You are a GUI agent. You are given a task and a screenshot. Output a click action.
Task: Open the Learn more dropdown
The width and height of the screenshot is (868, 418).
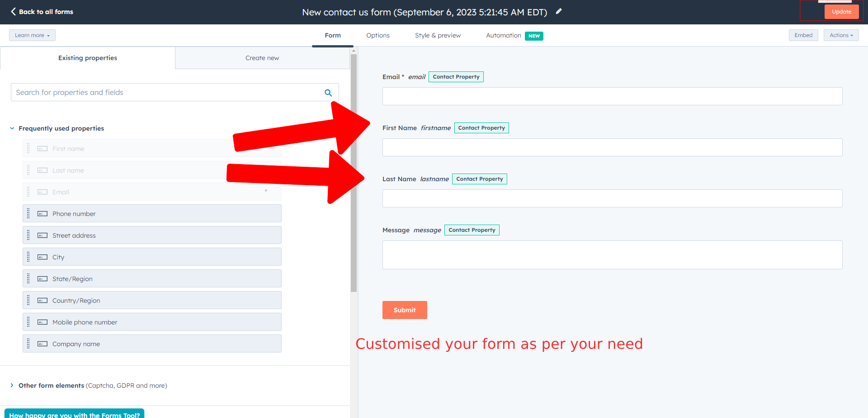(x=32, y=35)
